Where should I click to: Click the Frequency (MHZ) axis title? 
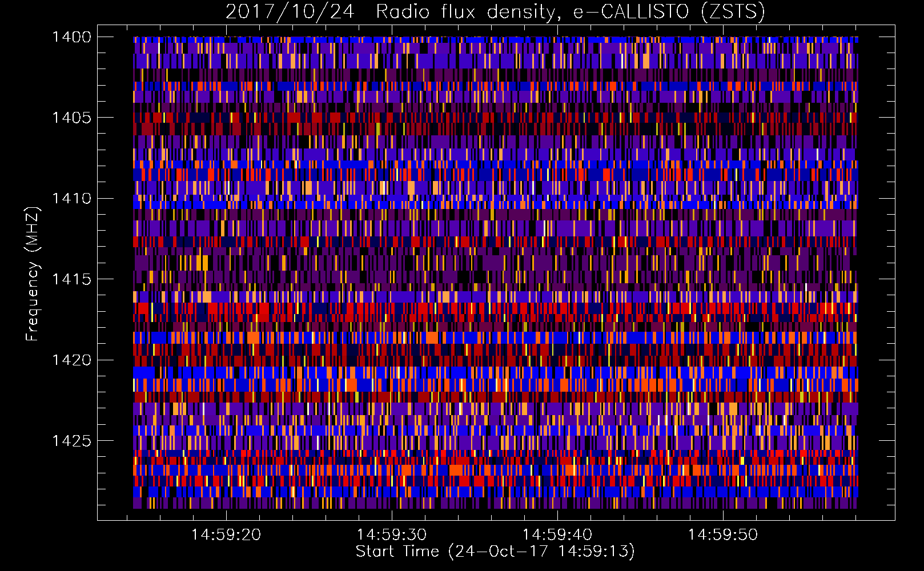tap(34, 274)
